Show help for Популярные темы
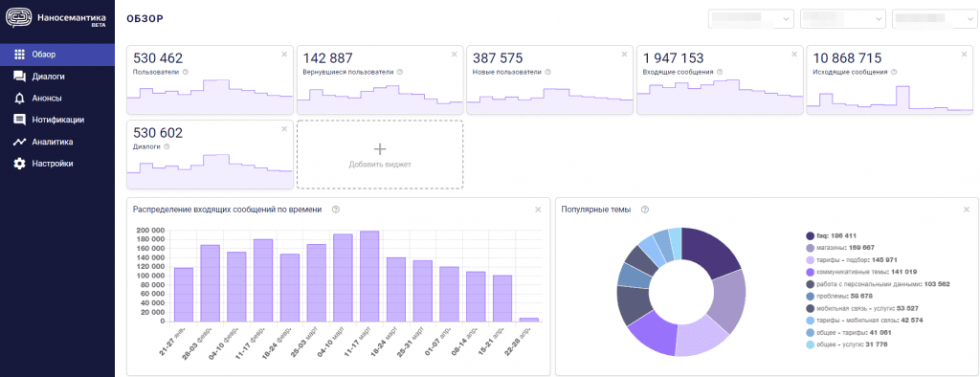 click(645, 210)
